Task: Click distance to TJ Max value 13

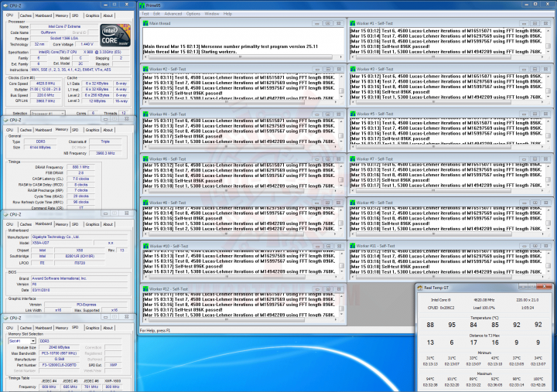Action: [x=430, y=343]
